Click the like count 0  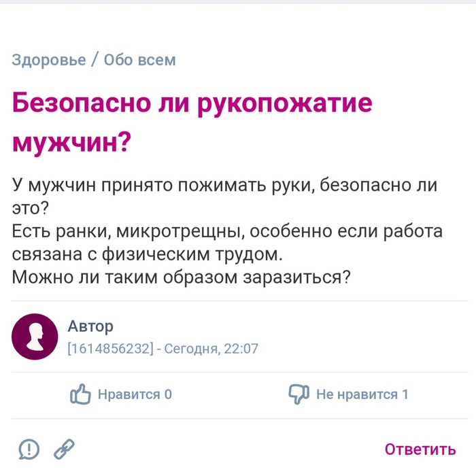pyautogui.click(x=168, y=394)
